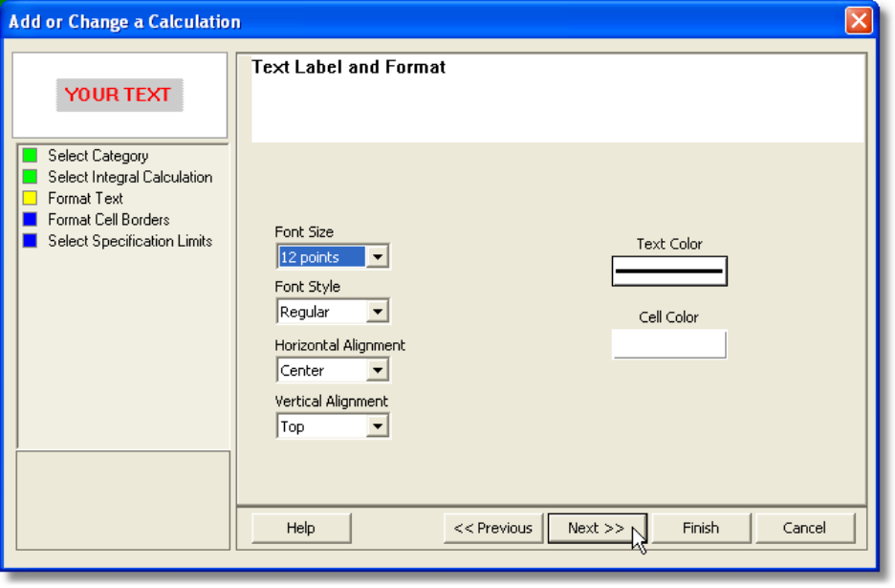Expand the Font Style dropdown arrow
895x588 pixels.
coord(378,312)
